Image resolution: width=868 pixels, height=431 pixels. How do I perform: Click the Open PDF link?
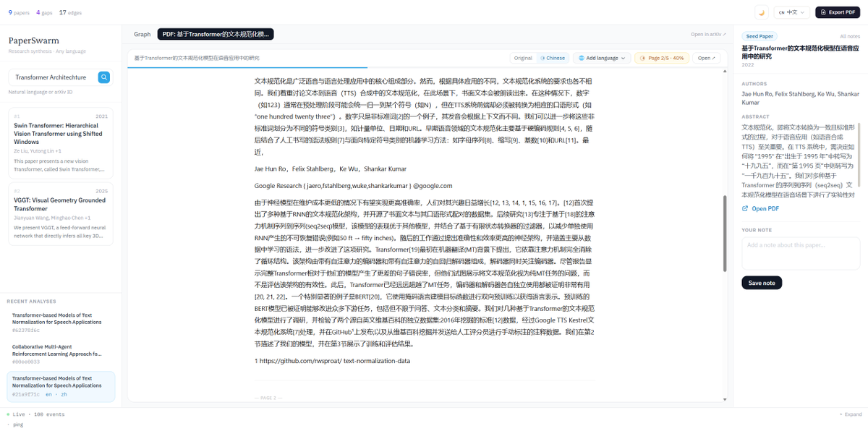click(760, 208)
